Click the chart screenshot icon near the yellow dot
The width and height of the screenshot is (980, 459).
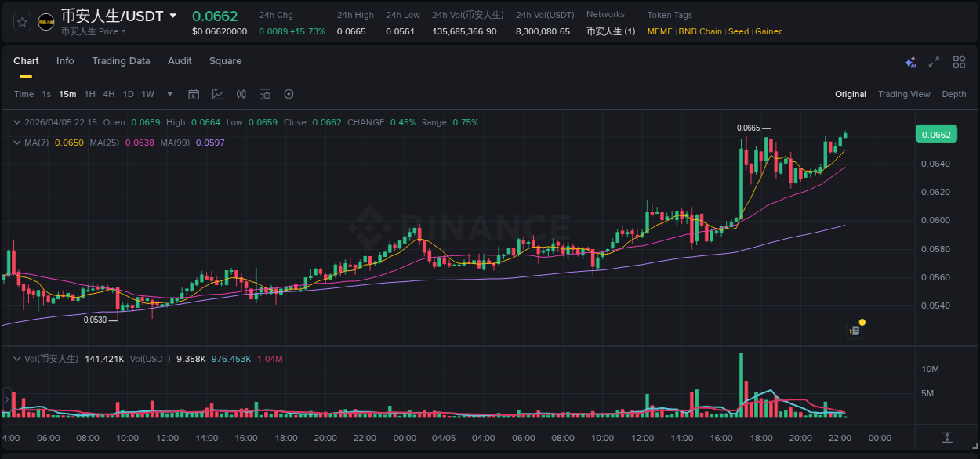[x=854, y=330]
